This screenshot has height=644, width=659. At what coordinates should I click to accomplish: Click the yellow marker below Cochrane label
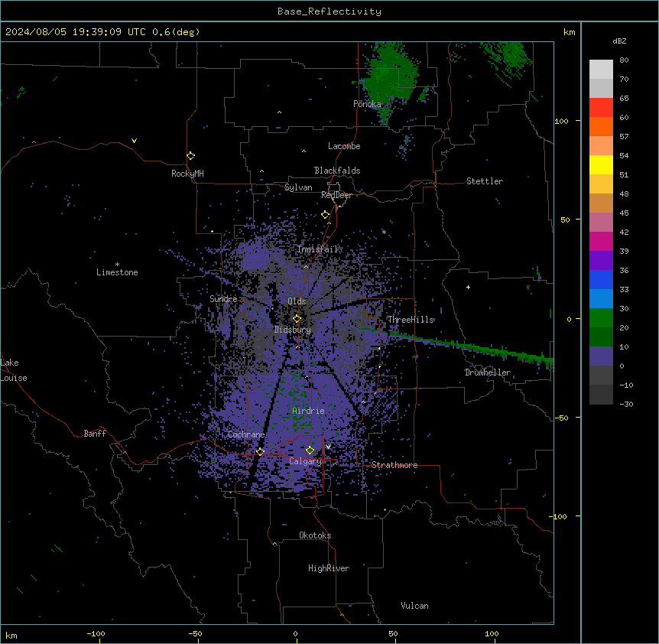pos(260,451)
